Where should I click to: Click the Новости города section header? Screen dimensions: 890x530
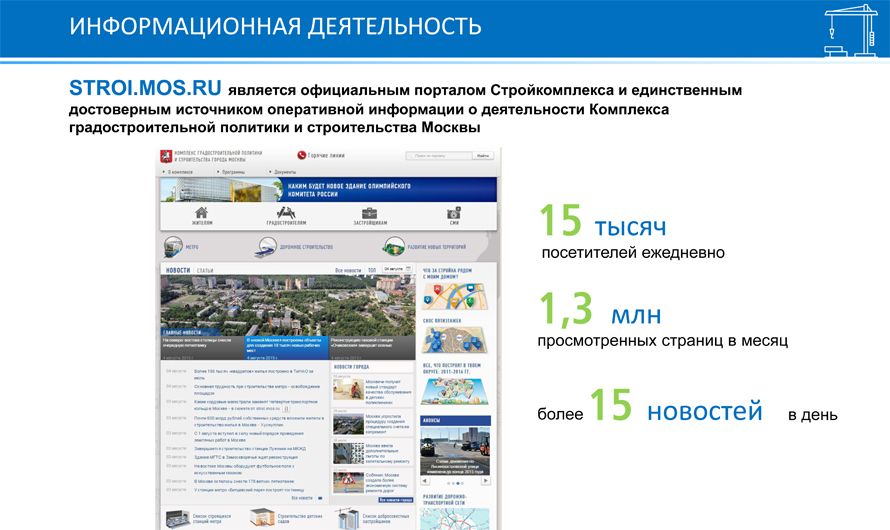pos(351,367)
